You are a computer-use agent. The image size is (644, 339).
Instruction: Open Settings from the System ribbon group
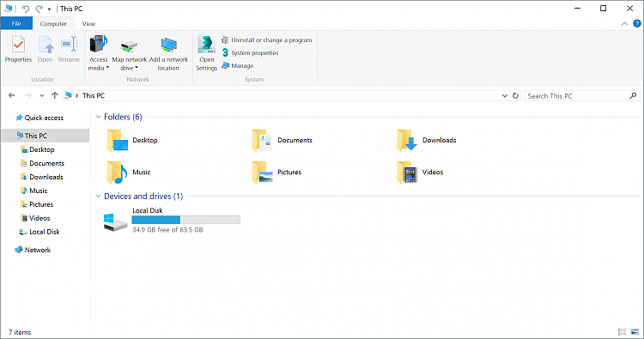coord(206,53)
